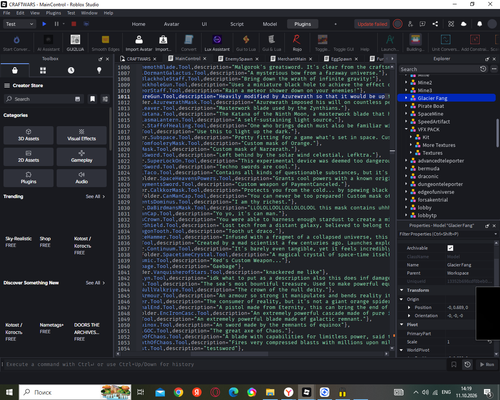Screen dimensions: 500x400
Task: Open the MerchantMain script tab
Action: tap(291, 59)
